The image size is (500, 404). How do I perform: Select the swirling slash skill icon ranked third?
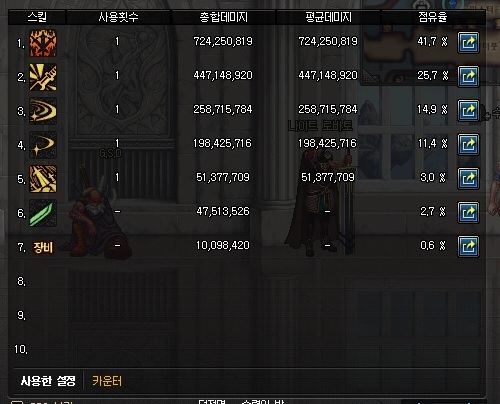(43, 111)
